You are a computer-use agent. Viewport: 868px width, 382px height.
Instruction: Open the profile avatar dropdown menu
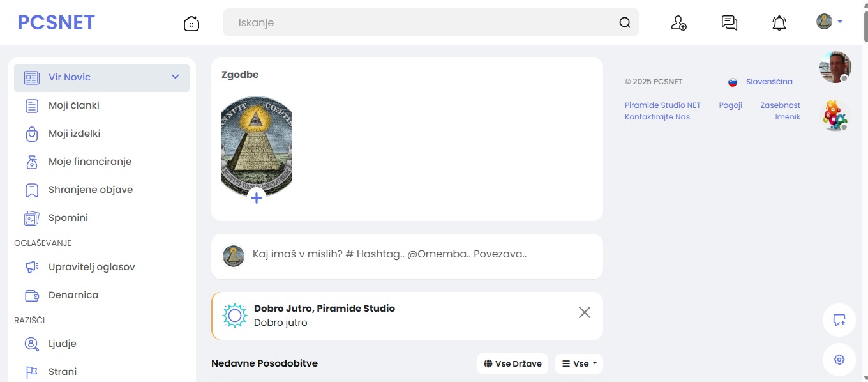point(830,22)
